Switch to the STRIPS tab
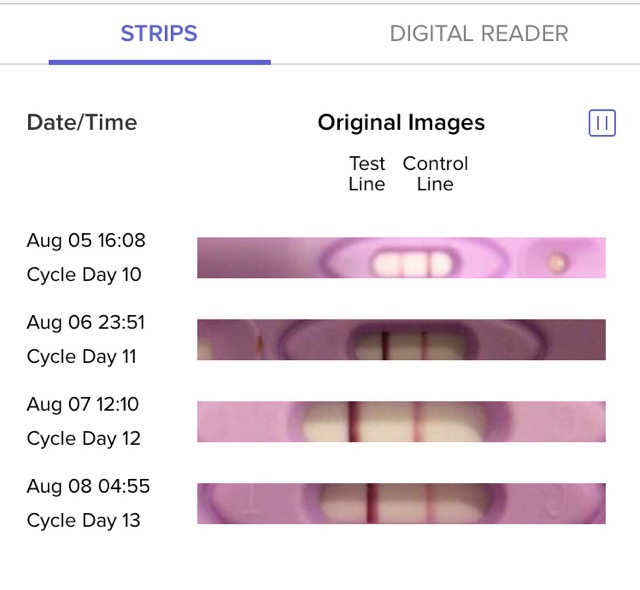The height and width of the screenshot is (590, 640). point(159,33)
